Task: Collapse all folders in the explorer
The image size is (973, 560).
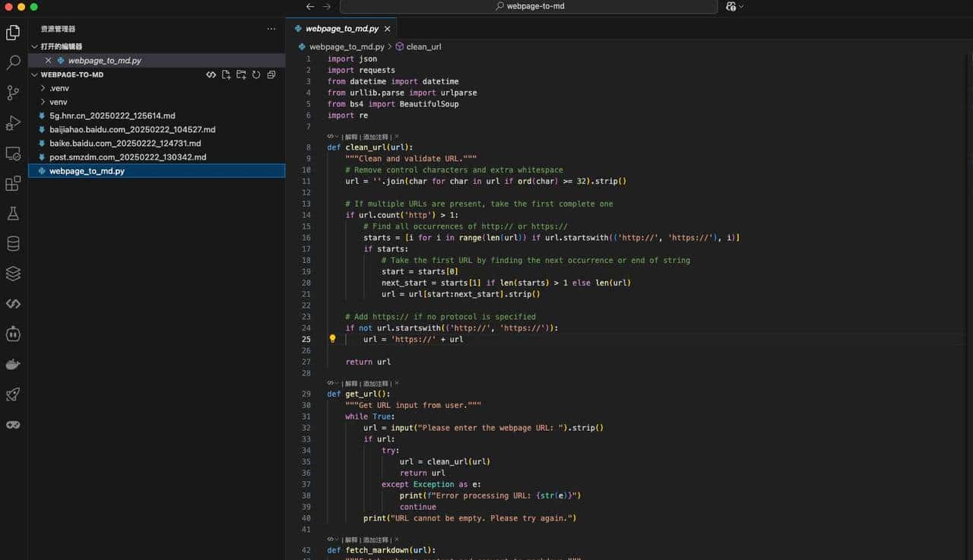Action: coord(271,74)
